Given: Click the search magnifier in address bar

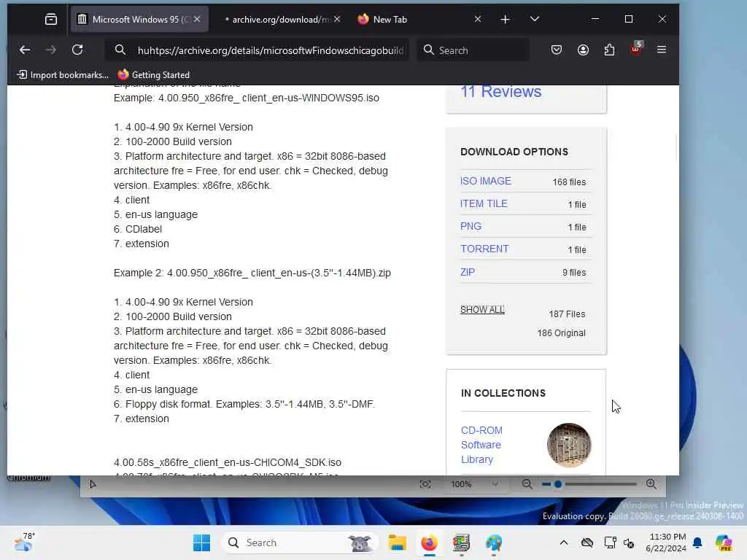Looking at the screenshot, I should pos(120,50).
